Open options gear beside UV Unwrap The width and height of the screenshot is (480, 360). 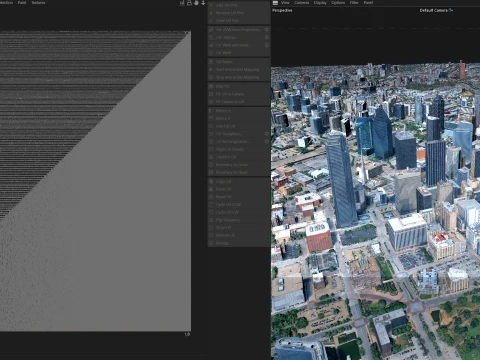[267, 37]
